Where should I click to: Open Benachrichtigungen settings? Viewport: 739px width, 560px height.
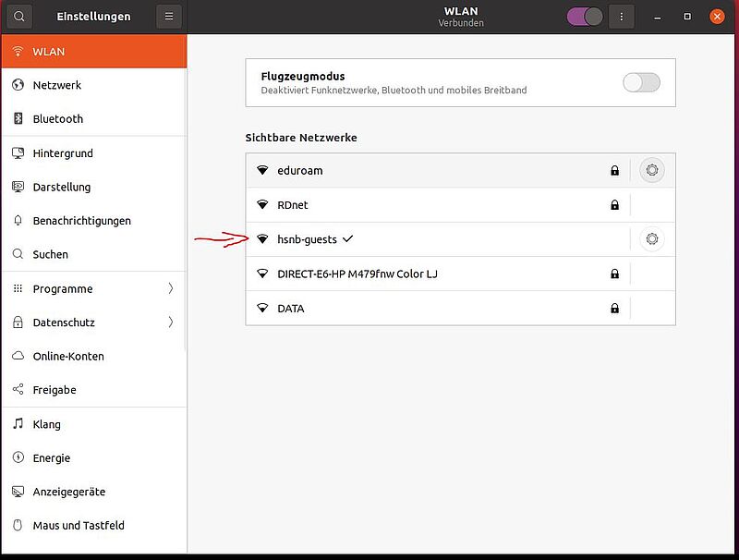94,221
